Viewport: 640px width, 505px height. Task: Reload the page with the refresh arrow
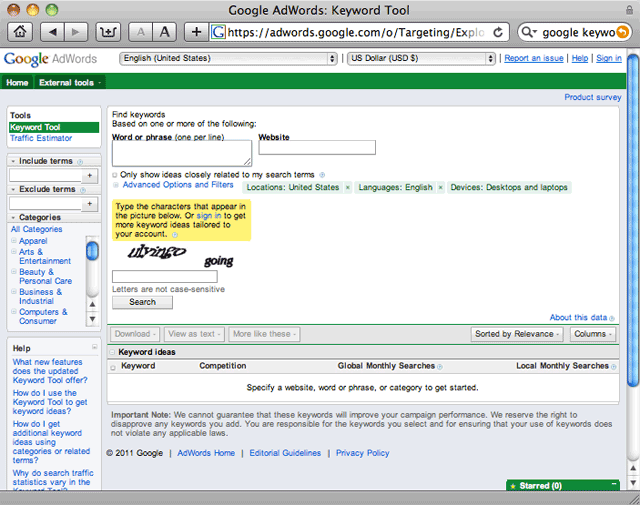click(x=498, y=32)
